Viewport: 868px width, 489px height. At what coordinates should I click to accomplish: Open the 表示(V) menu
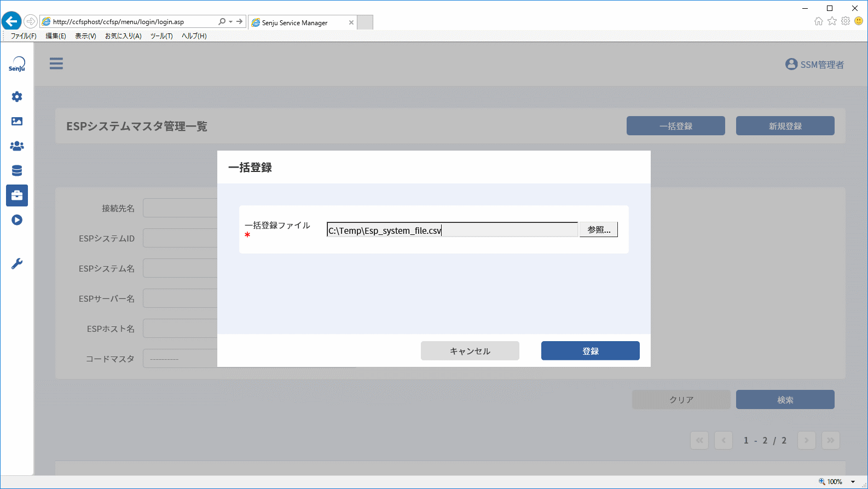85,36
